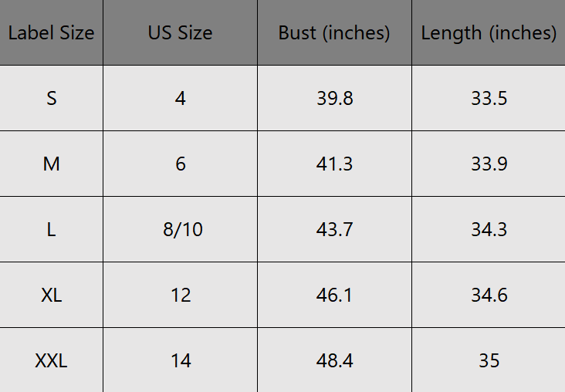Image resolution: width=565 pixels, height=392 pixels.
Task: Click the US size 12 cell
Action: [x=180, y=295]
